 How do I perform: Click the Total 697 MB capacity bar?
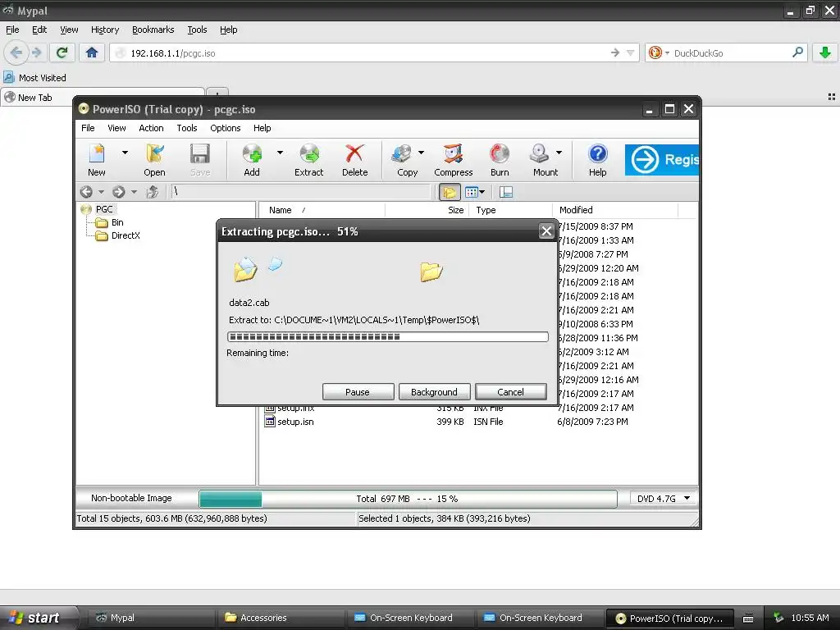pos(408,499)
